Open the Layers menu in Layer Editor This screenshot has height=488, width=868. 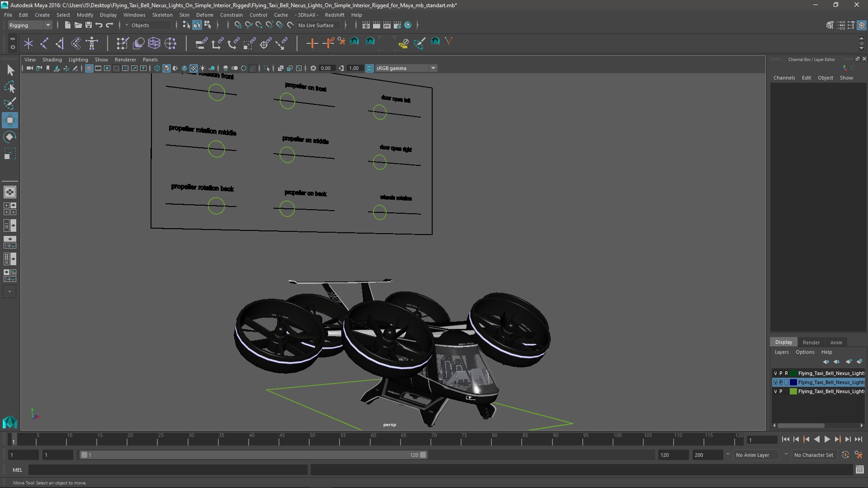(x=781, y=352)
